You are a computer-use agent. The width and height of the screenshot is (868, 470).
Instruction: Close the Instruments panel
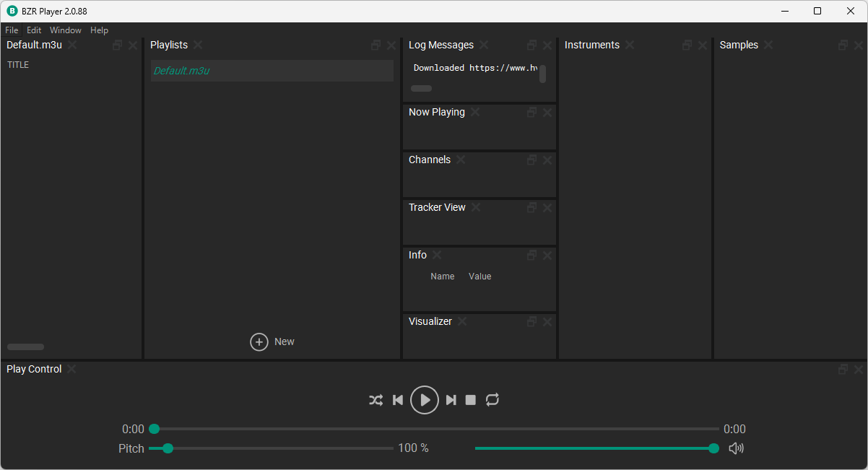tap(703, 45)
